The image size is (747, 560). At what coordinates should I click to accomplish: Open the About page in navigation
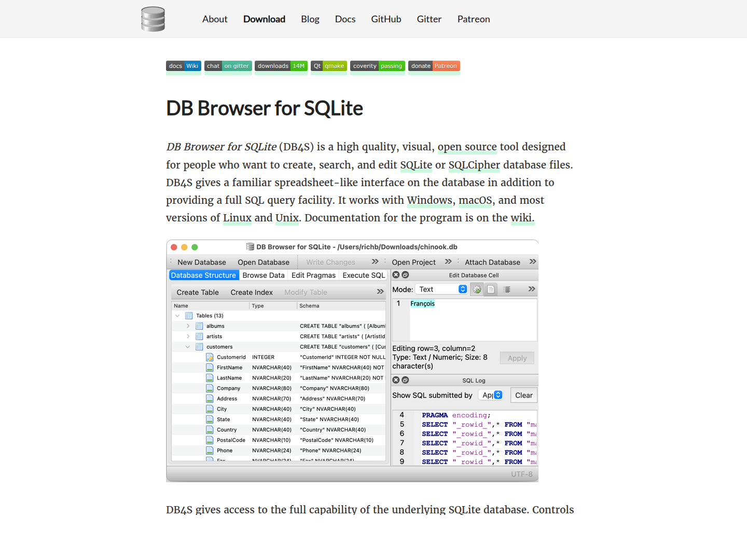(215, 19)
